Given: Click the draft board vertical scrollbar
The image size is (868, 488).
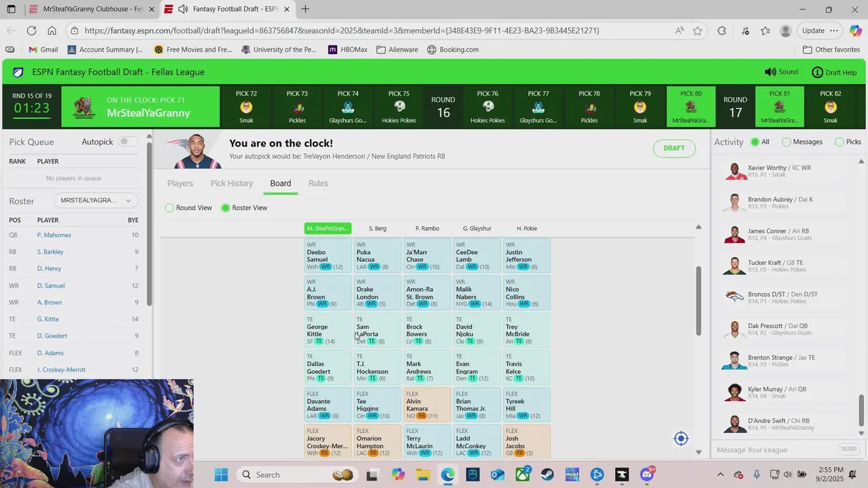Looking at the screenshot, I should click(698, 300).
